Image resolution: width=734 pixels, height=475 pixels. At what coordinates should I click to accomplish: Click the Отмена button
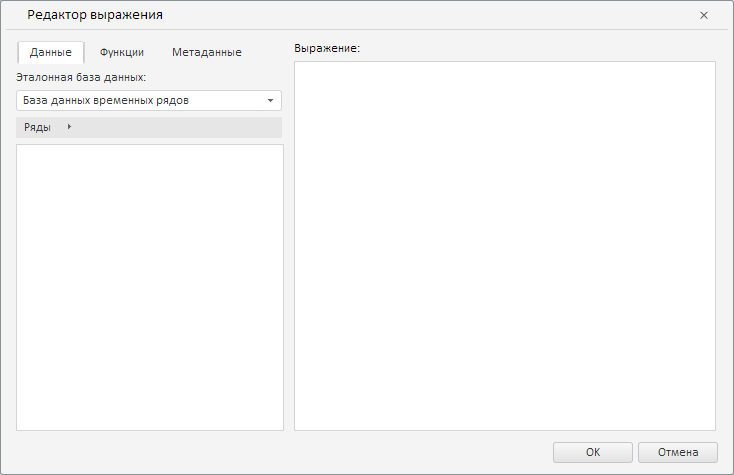pos(677,452)
